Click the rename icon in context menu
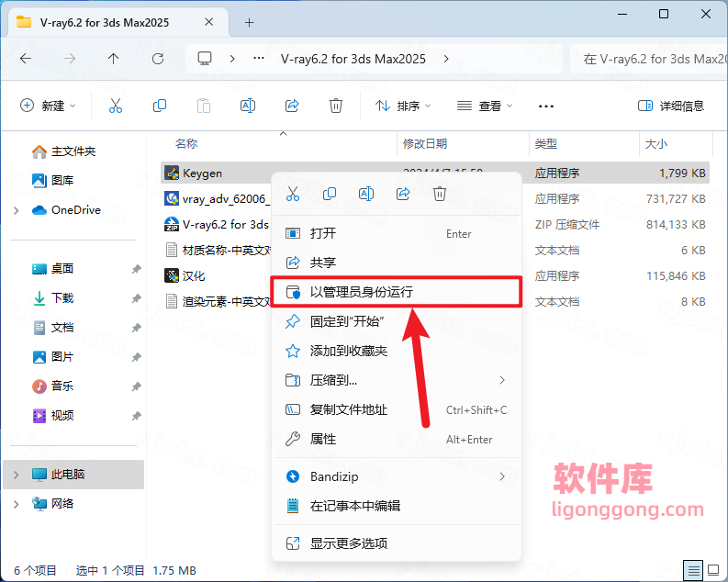The height and width of the screenshot is (582, 728). 366,194
